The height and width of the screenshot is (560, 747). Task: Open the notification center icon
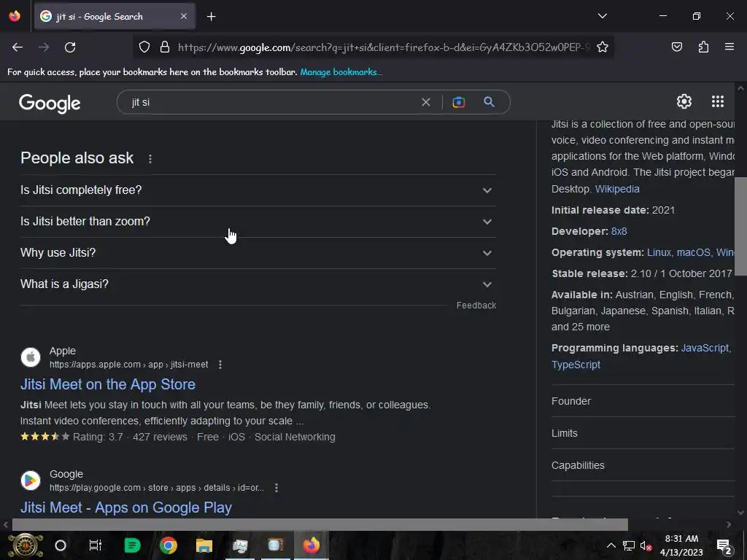(724, 546)
